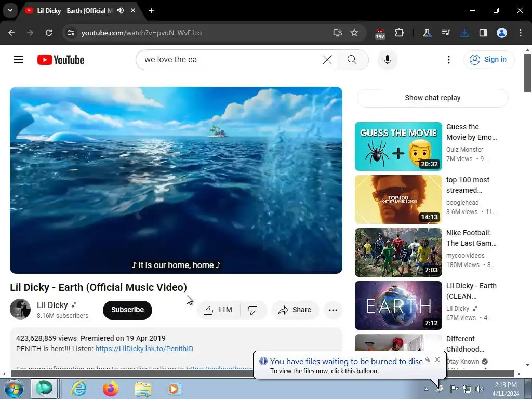Open Nike Football: The Last Game thumbnail
Viewport: 532px width, 399px height.
[398, 252]
